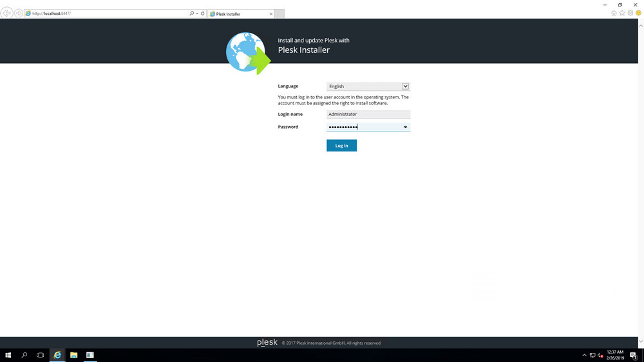
Task: Click the browser Forward arrow button
Action: pos(19,14)
